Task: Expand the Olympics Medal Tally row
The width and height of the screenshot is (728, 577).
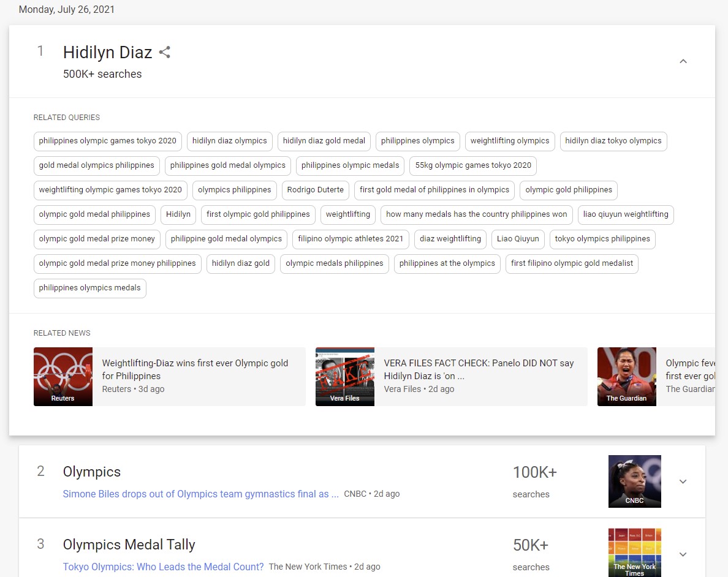Action: click(x=683, y=554)
